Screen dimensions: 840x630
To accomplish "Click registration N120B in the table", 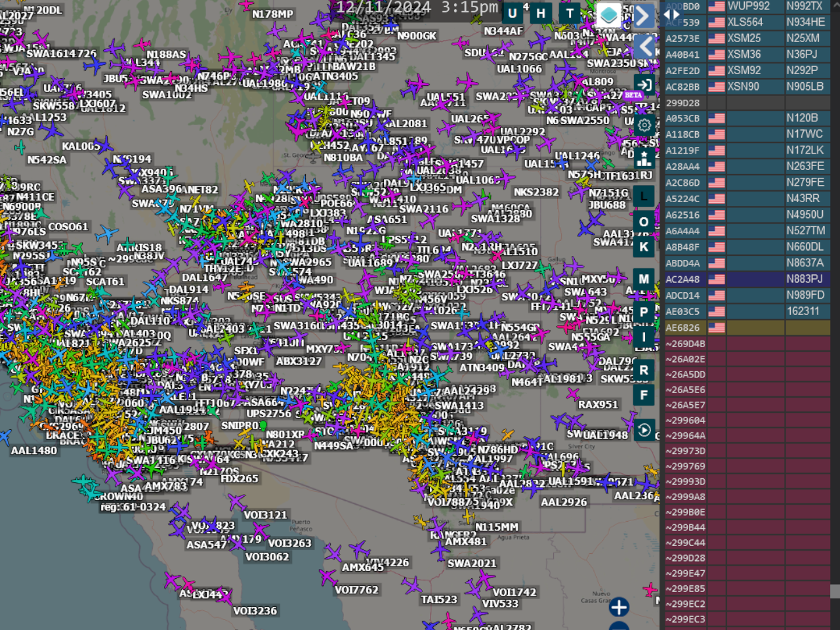I will tap(802, 118).
